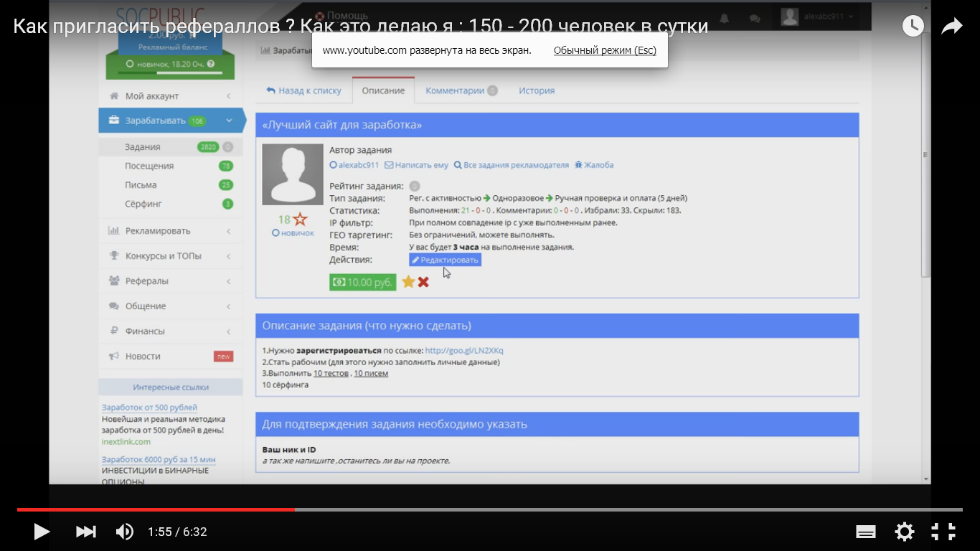
Task: Open the notifications bell icon
Action: (725, 17)
